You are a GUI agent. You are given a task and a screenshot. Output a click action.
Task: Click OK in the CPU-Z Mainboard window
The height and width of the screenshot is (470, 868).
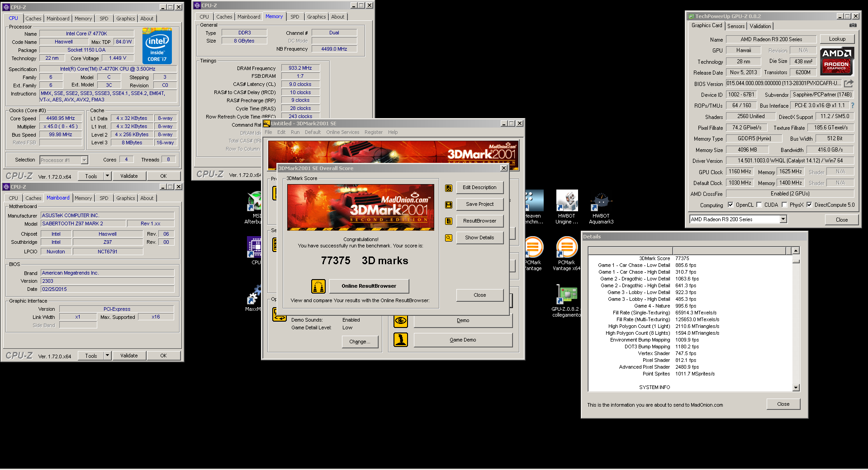click(163, 356)
